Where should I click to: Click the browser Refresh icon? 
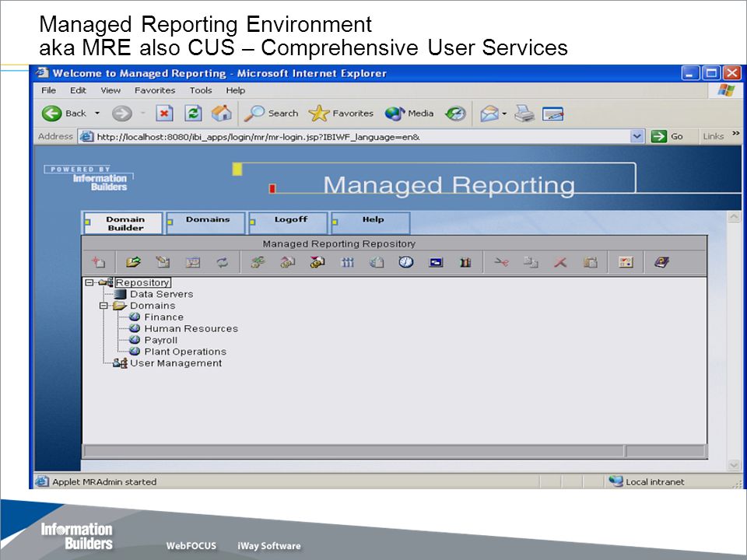[x=193, y=114]
